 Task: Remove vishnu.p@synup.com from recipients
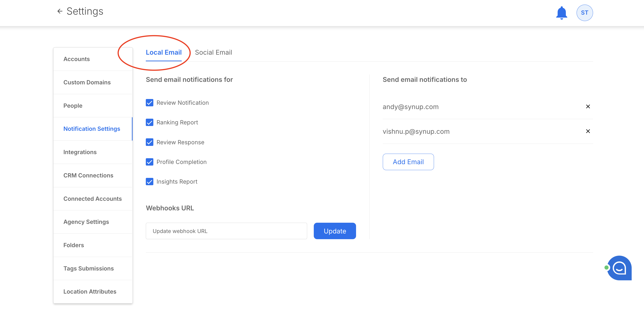[x=588, y=131]
